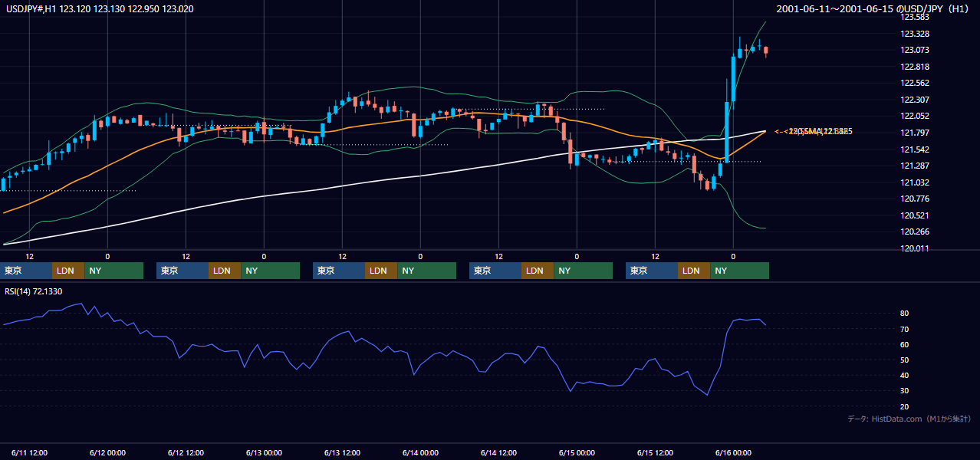Click RSI axis level 70
The image size is (980, 460).
905,329
